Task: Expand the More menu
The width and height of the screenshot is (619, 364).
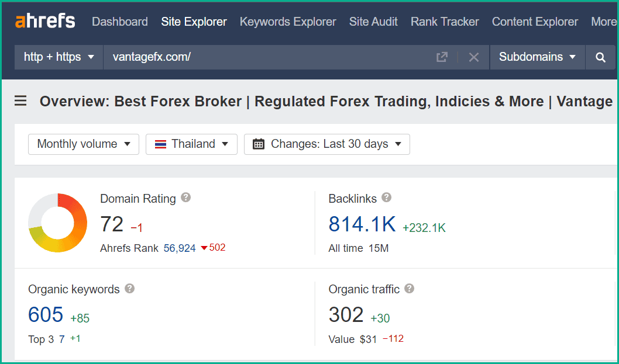Action: click(x=604, y=22)
